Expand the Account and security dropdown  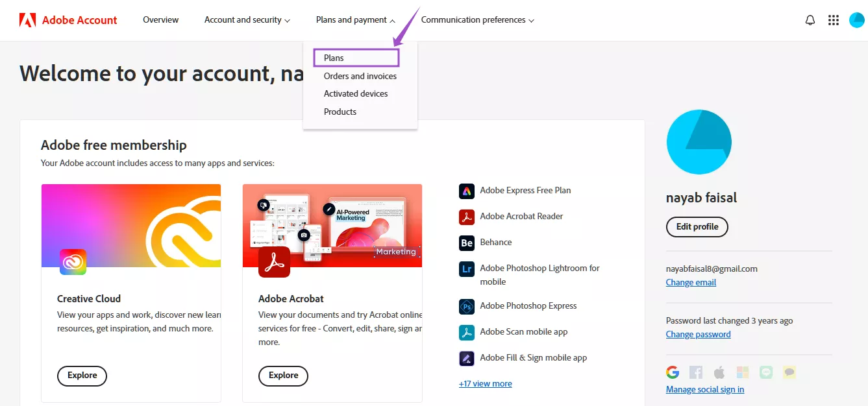tap(247, 19)
